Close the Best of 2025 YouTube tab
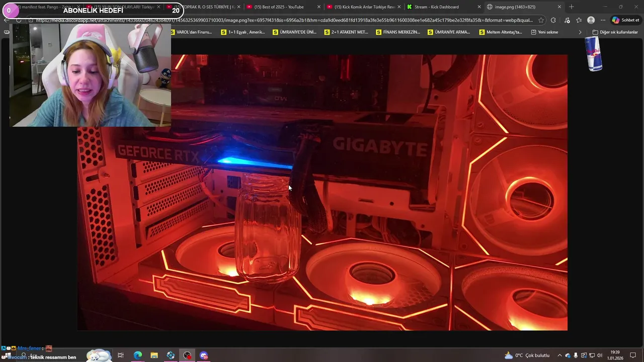 pos(318,7)
